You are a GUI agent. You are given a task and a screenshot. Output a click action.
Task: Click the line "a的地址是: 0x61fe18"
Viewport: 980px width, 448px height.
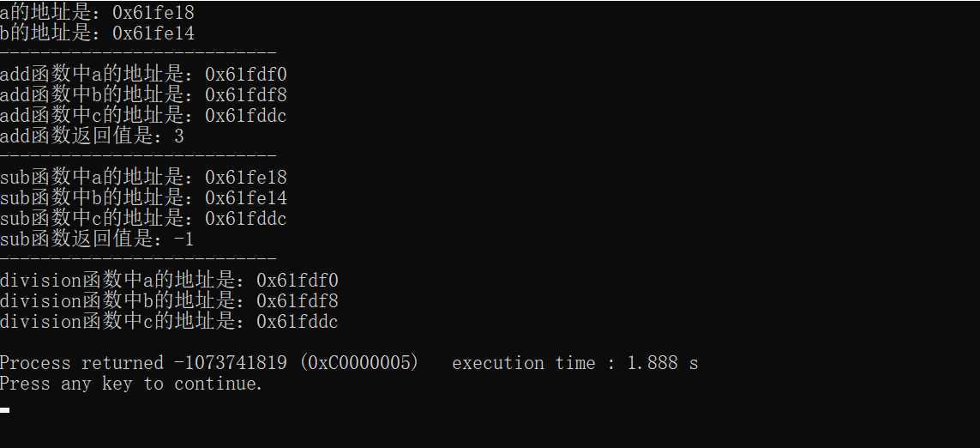(x=97, y=13)
